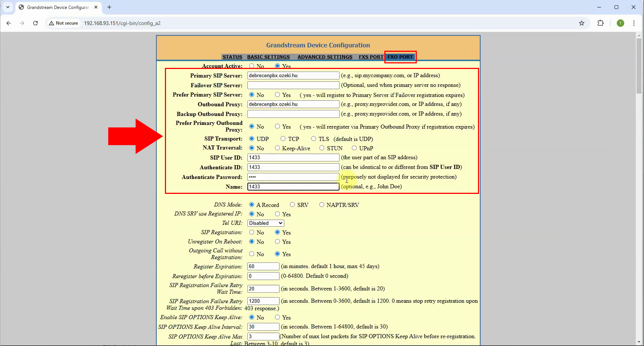Set NAT Traversal to STUN
The image size is (644, 346).
[x=322, y=148]
